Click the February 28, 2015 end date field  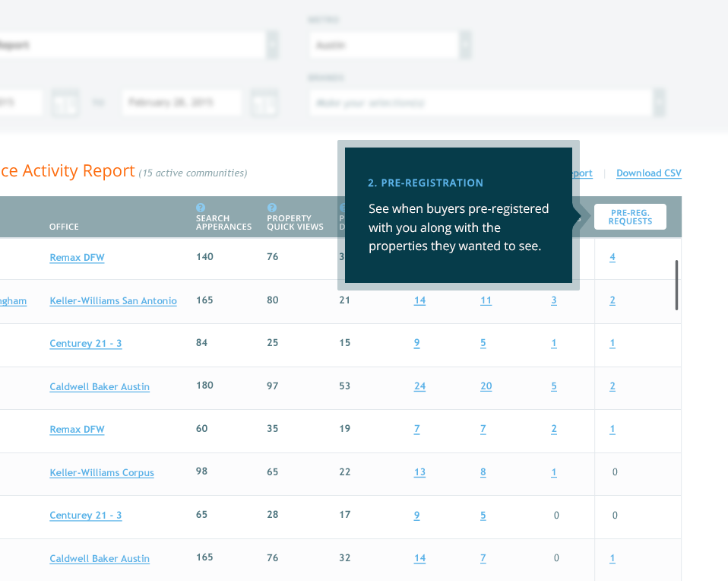[181, 103]
